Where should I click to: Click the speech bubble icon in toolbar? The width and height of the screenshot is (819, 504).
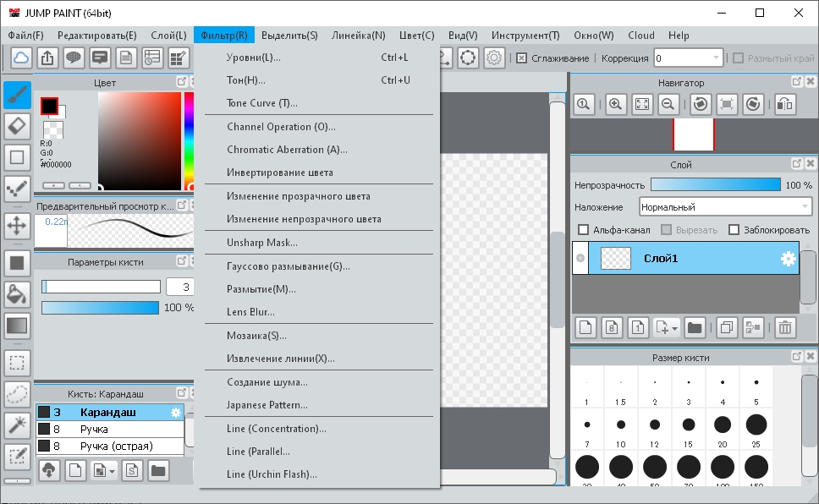[x=74, y=58]
